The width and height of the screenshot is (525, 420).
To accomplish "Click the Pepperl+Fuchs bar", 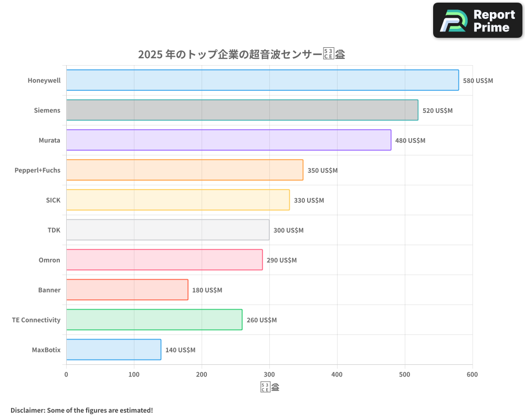I will pyautogui.click(x=184, y=170).
